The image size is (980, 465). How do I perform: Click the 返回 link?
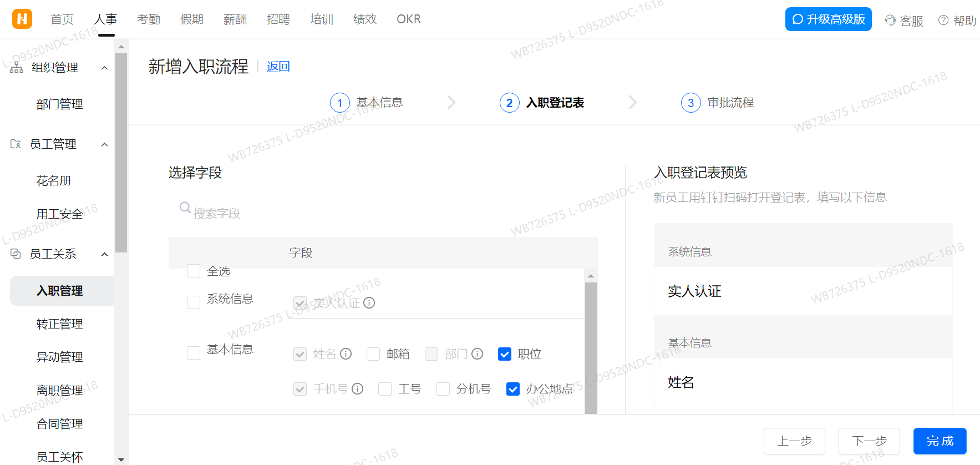tap(278, 67)
